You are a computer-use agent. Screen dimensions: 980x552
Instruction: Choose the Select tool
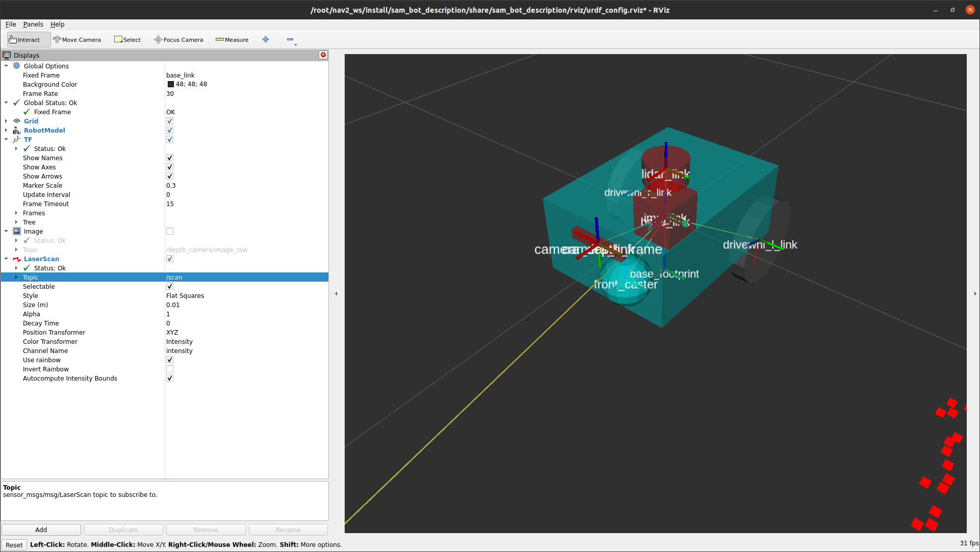click(x=127, y=39)
